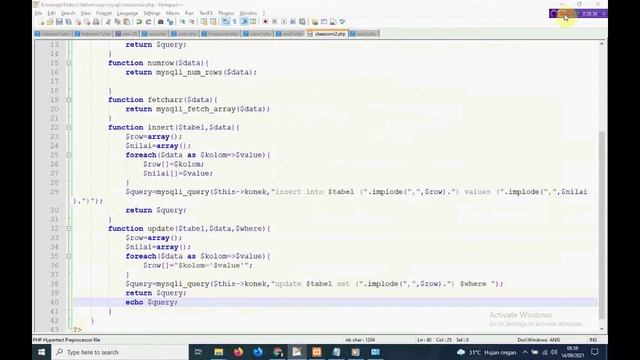Click 'Dos\Windows ANSI' in the status bar
The height and width of the screenshot is (360, 640).
tap(538, 340)
